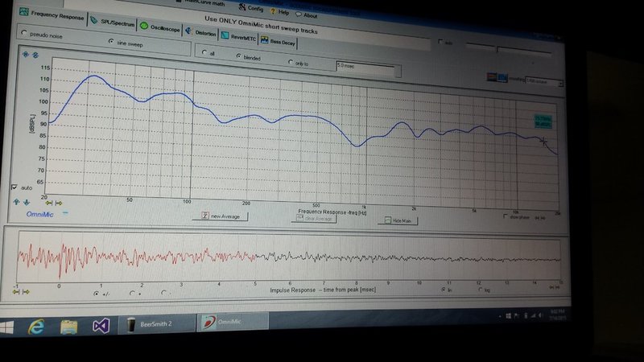Choose the 'all' window radio option

pyautogui.click(x=204, y=52)
